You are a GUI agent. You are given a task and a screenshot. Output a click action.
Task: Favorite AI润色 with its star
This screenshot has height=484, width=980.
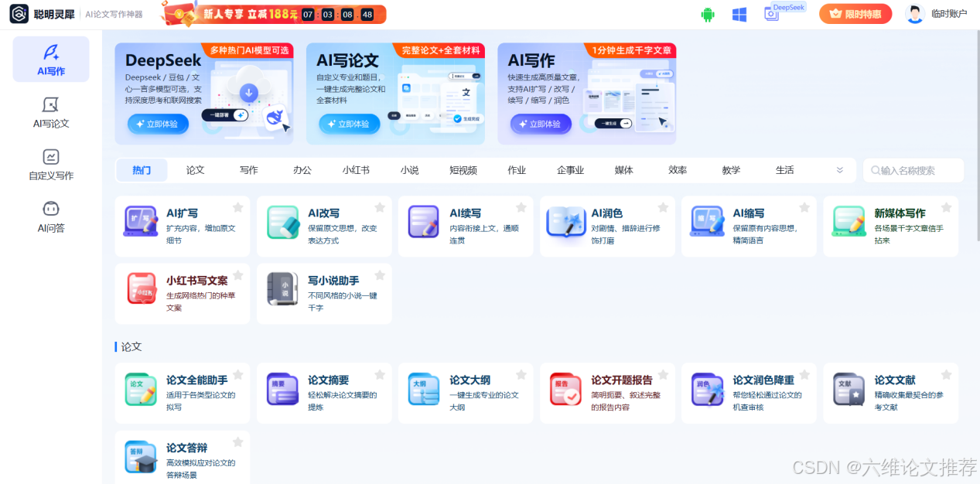click(x=663, y=207)
